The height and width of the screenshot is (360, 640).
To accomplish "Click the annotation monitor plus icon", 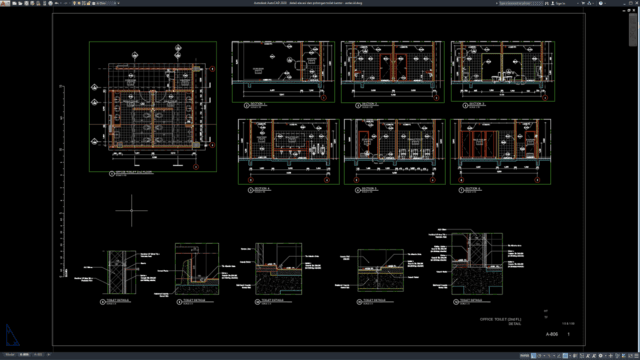I will pos(611,356).
